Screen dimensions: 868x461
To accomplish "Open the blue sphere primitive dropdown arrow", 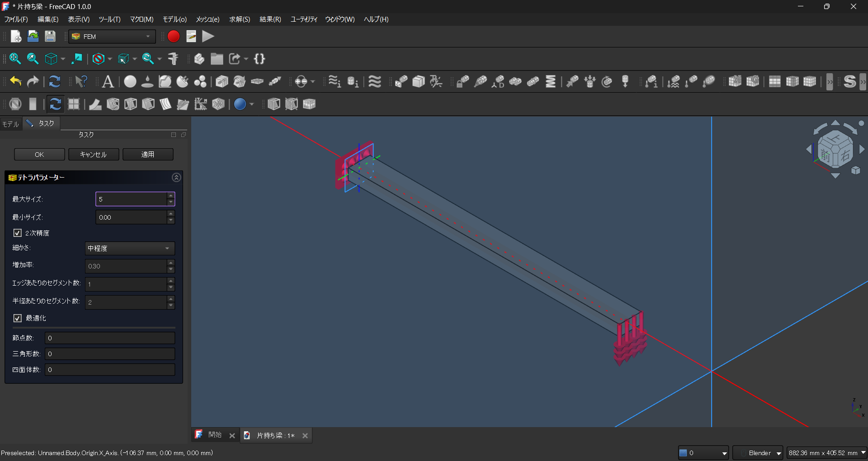I will [252, 104].
